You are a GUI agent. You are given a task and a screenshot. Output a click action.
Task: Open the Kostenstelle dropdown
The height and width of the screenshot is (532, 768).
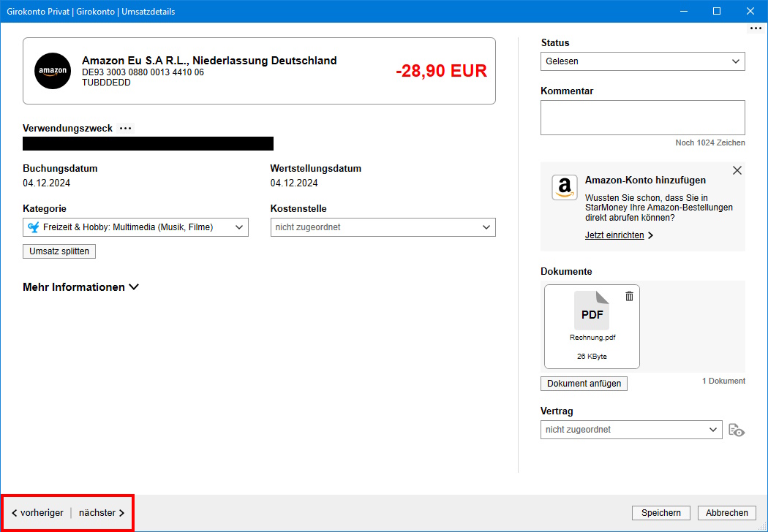click(x=383, y=227)
